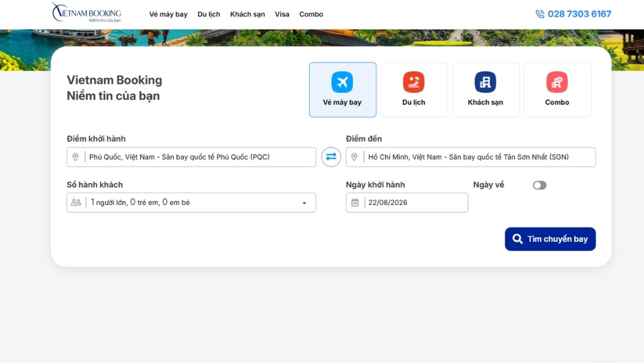Click the Ngày về label
The height and width of the screenshot is (363, 644).
[x=489, y=185]
